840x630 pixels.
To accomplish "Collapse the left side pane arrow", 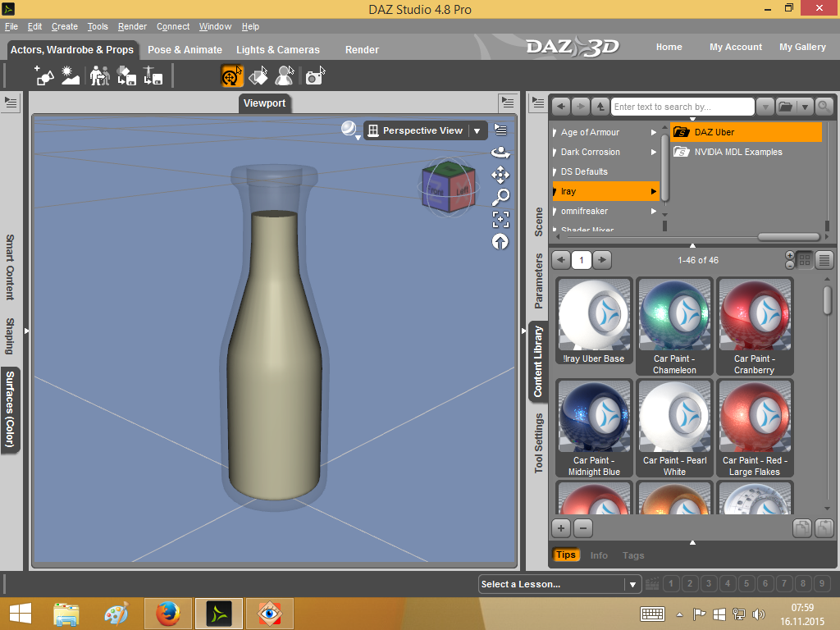I will click(x=25, y=331).
